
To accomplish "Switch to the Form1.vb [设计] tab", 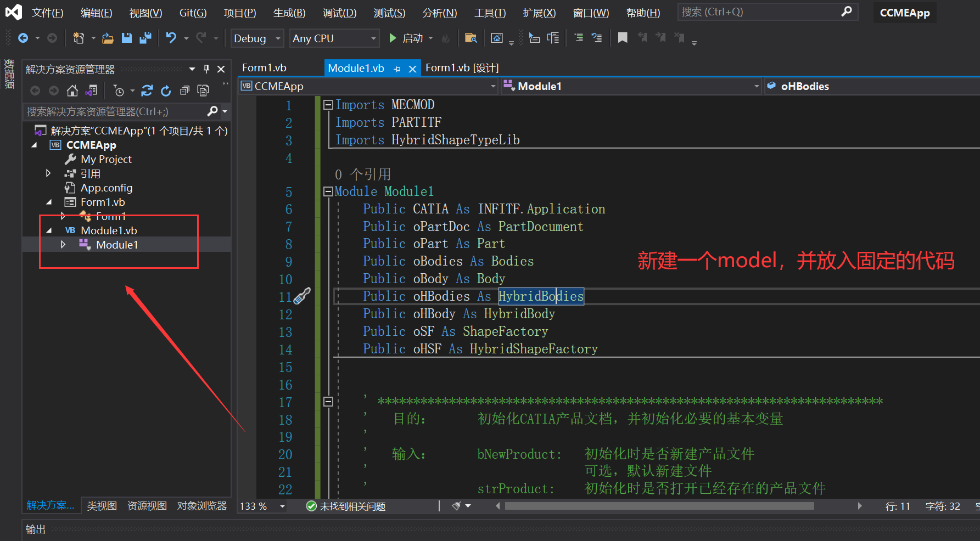I will (x=462, y=68).
